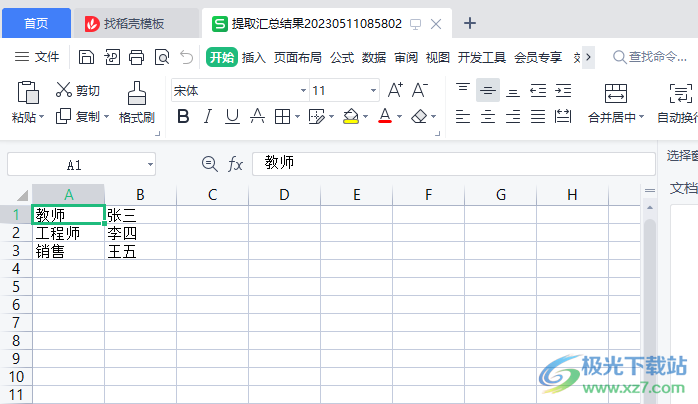Switch to the 插入 ribbon tab

[x=254, y=57]
